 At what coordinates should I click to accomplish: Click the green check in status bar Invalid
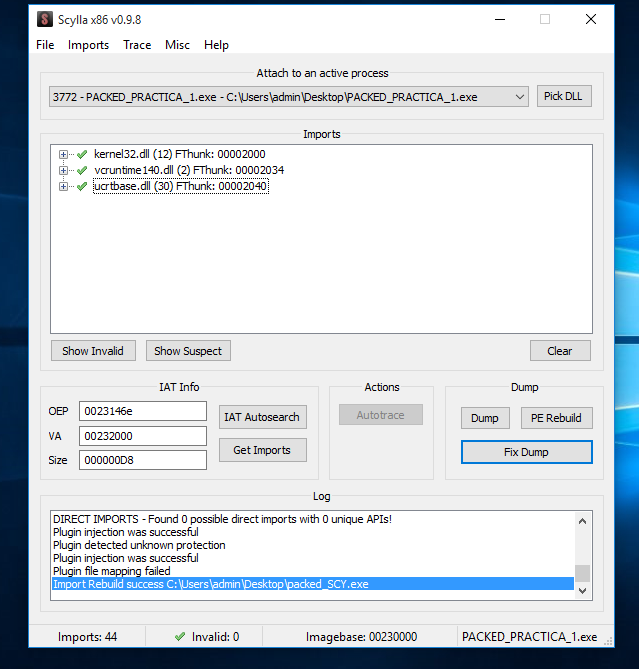tap(180, 636)
